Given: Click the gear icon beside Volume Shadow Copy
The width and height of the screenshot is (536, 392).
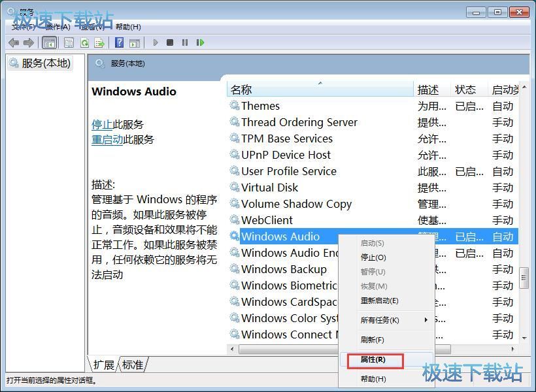Looking at the screenshot, I should 235,203.
